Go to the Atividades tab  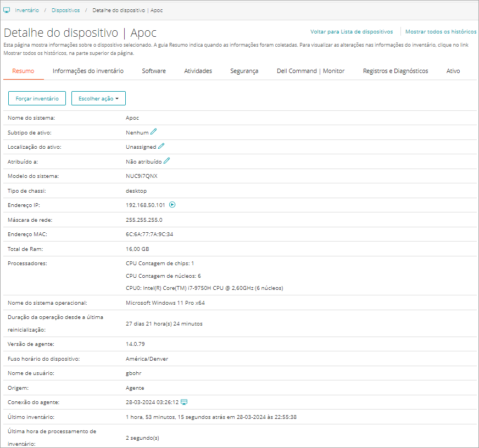(198, 71)
